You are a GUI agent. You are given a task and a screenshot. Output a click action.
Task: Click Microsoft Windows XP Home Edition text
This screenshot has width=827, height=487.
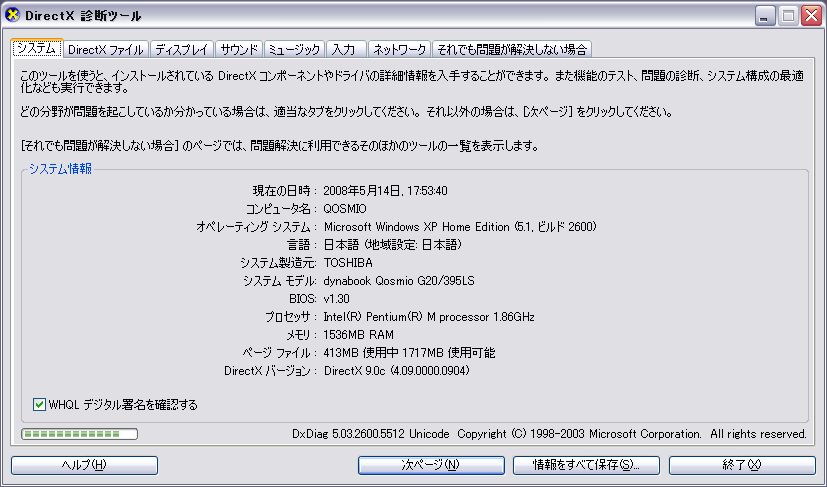[x=417, y=227]
